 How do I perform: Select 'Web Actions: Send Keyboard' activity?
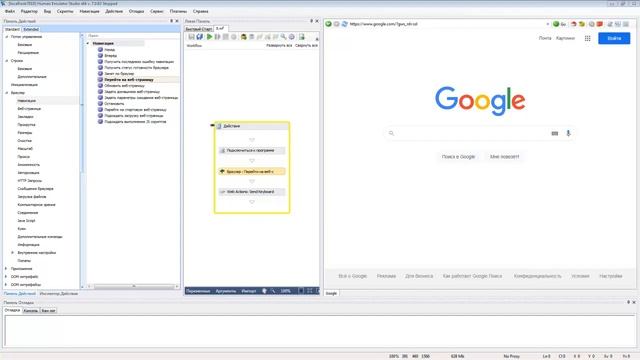[x=251, y=191]
